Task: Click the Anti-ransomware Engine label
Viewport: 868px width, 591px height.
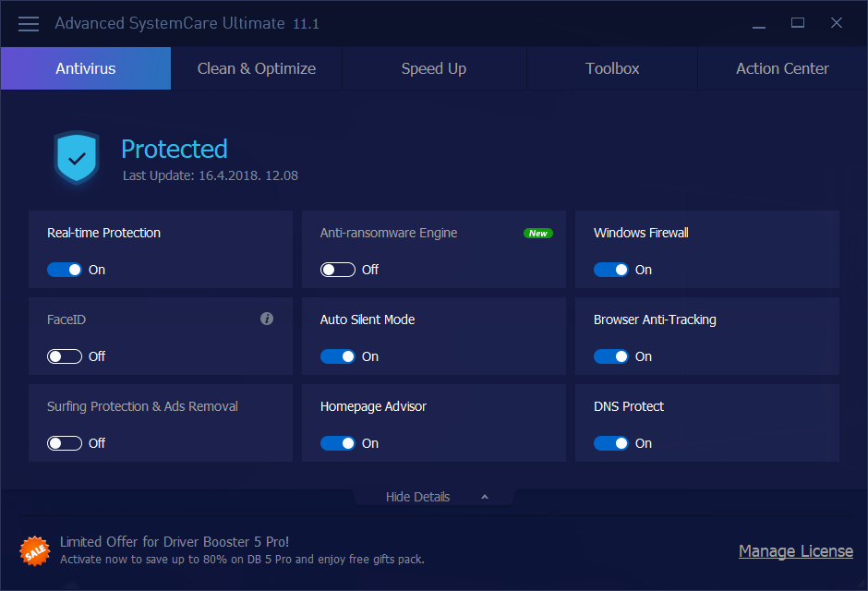Action: tap(389, 233)
